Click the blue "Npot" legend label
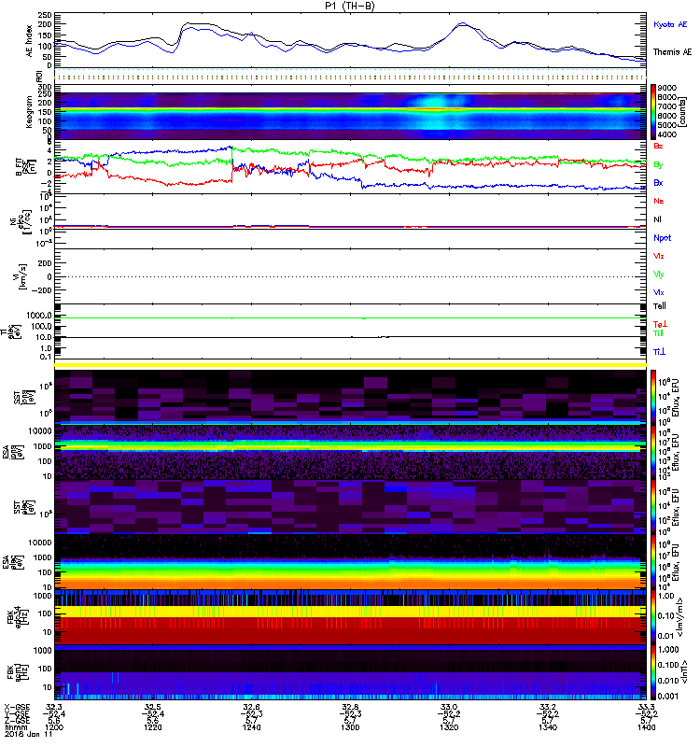 pos(663,238)
